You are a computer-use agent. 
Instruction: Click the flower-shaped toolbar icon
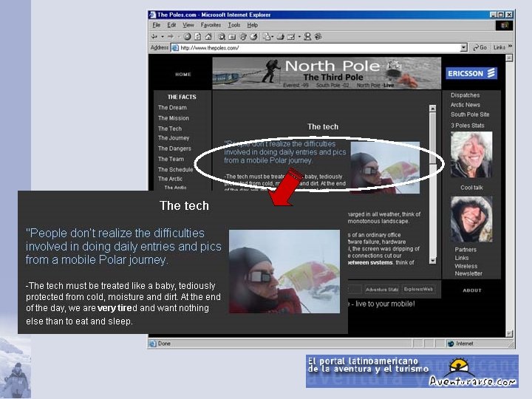318,37
